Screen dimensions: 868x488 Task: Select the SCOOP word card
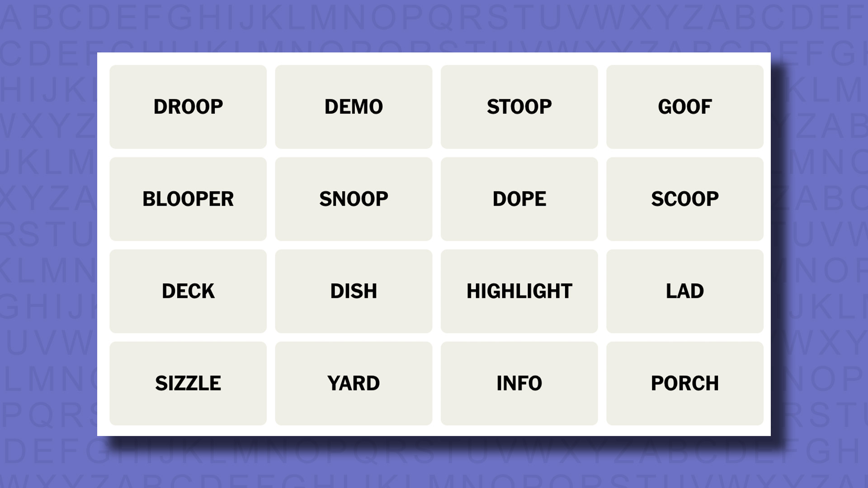tap(684, 198)
